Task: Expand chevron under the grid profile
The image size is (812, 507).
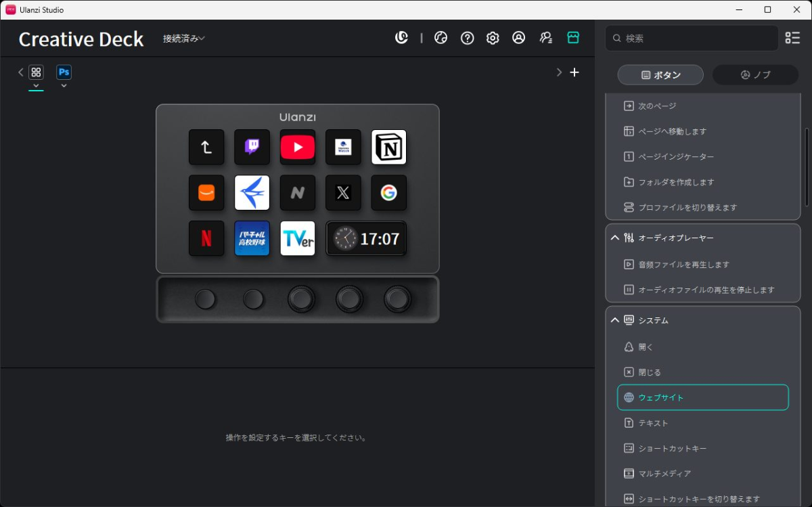Action: 36,85
